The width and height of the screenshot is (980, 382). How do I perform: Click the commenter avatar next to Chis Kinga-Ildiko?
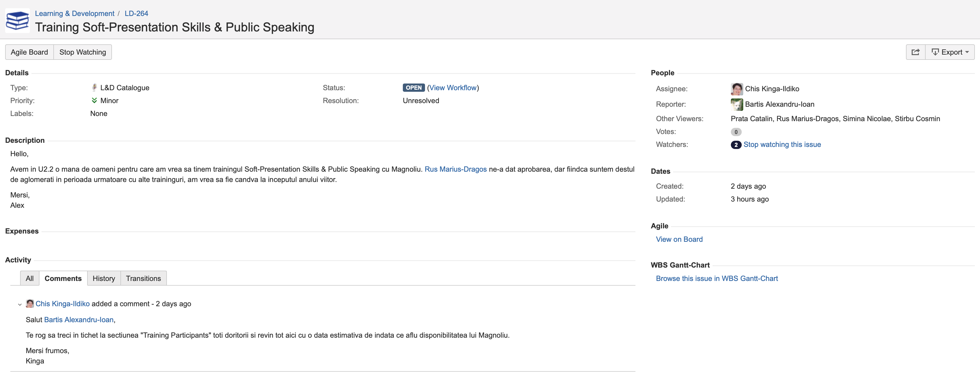pos(30,304)
